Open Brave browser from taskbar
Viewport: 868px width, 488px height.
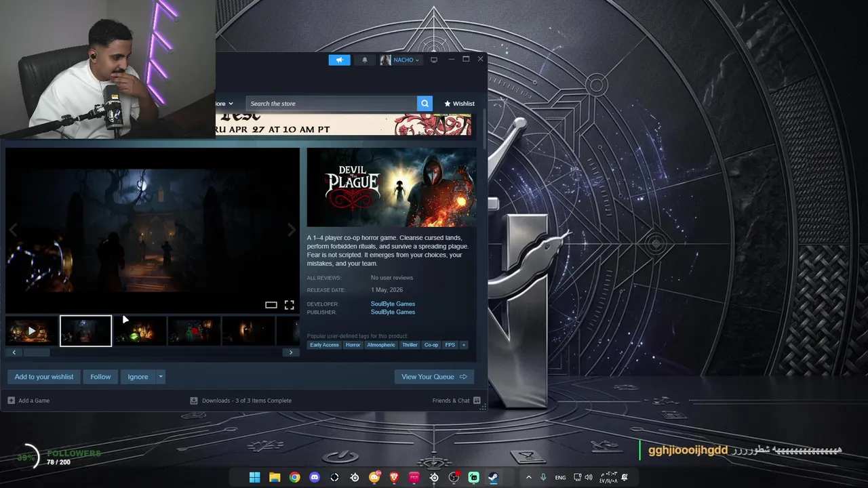(394, 477)
